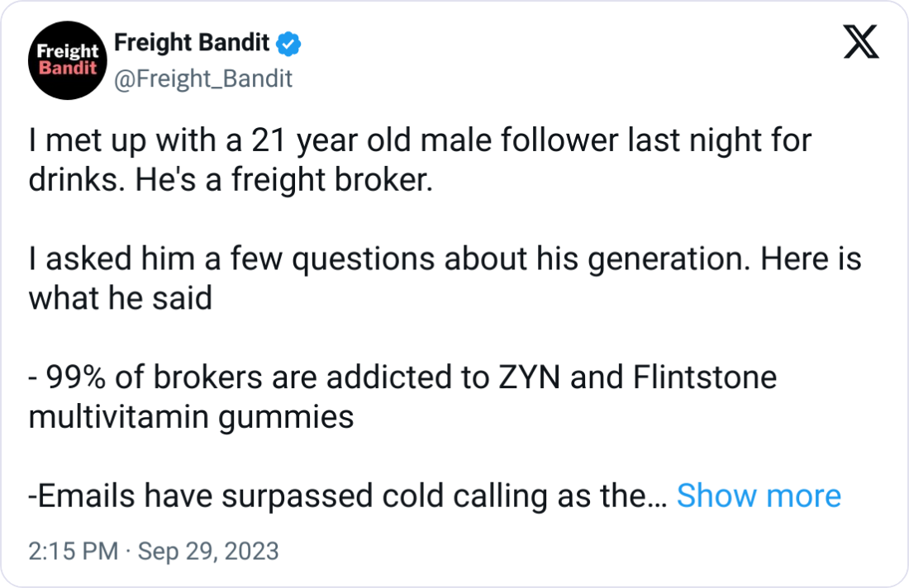Select the "what he said" text line
The image size is (909, 588).
[120, 298]
